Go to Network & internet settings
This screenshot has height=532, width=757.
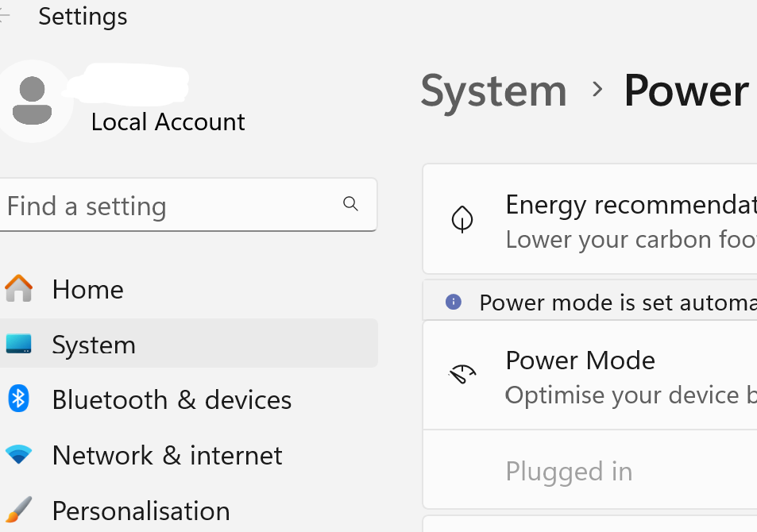167,455
